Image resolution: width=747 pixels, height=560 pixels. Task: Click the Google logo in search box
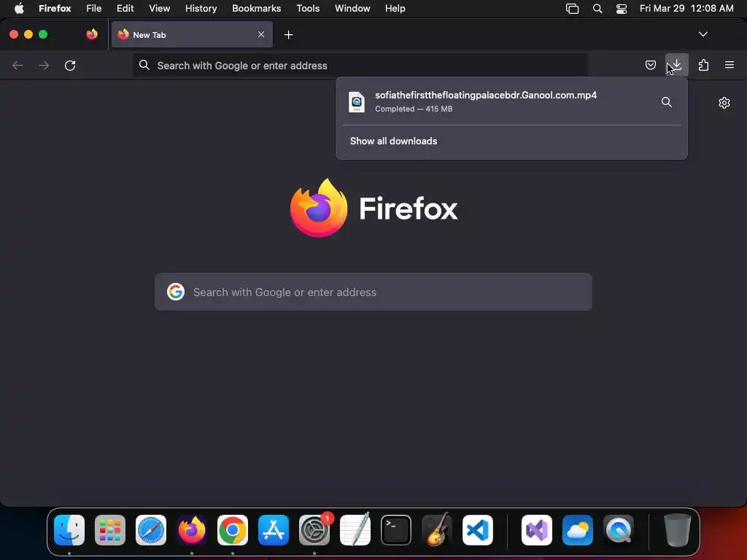[176, 292]
